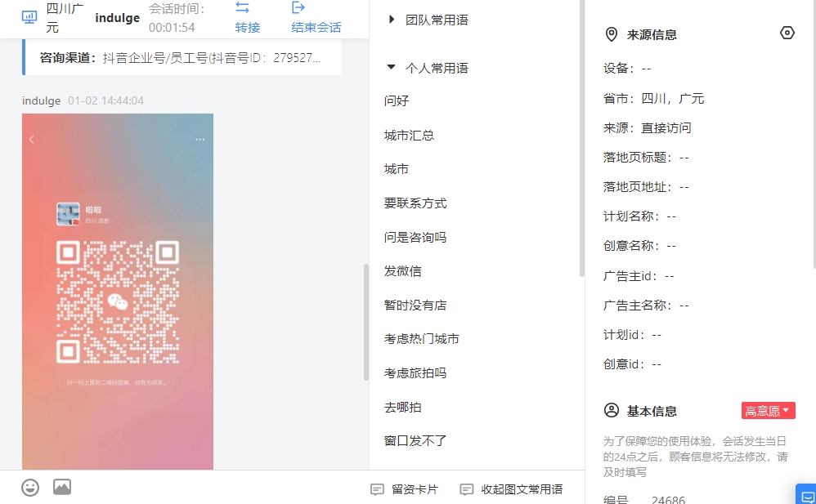Click the blue chat widget icon at bottom right
This screenshot has width=816, height=504.
click(x=807, y=495)
